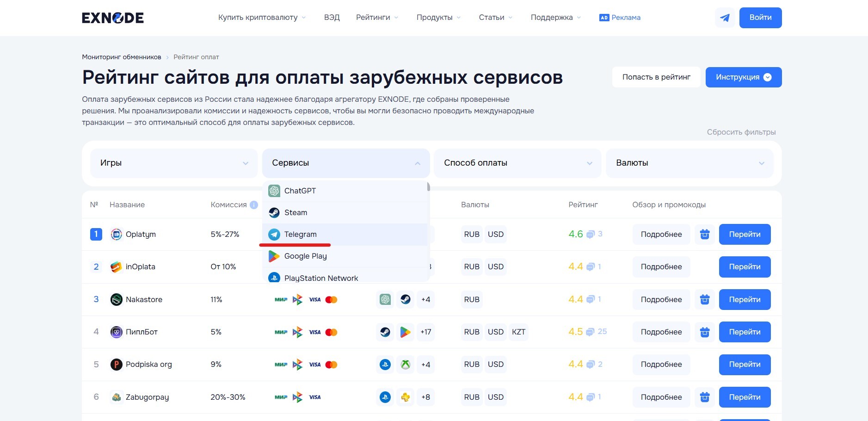Screen dimensions: 868x421
Task: Collapse the Сервисы dropdown
Action: coord(345,163)
